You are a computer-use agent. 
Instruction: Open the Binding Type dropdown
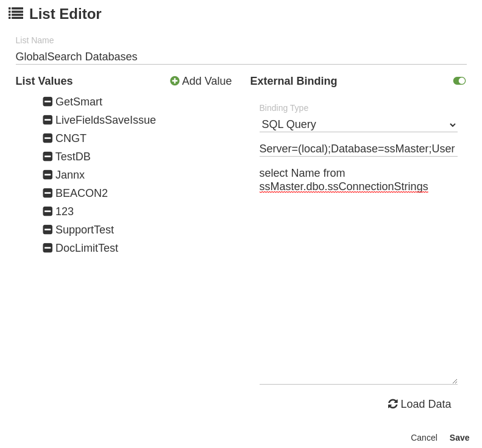[x=358, y=124]
